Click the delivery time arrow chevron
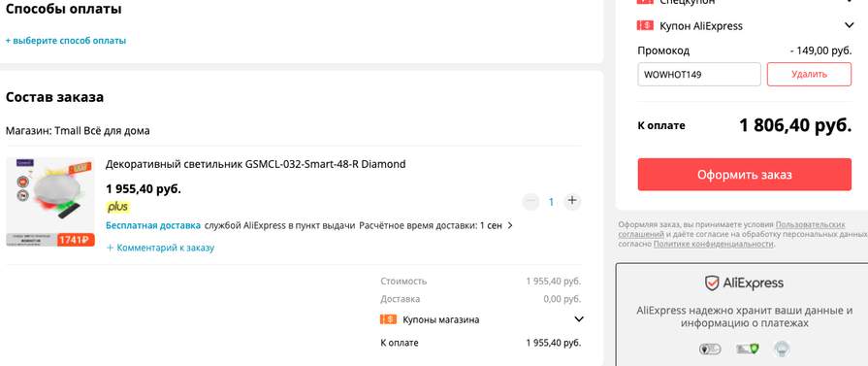The image size is (868, 366). coord(510,225)
